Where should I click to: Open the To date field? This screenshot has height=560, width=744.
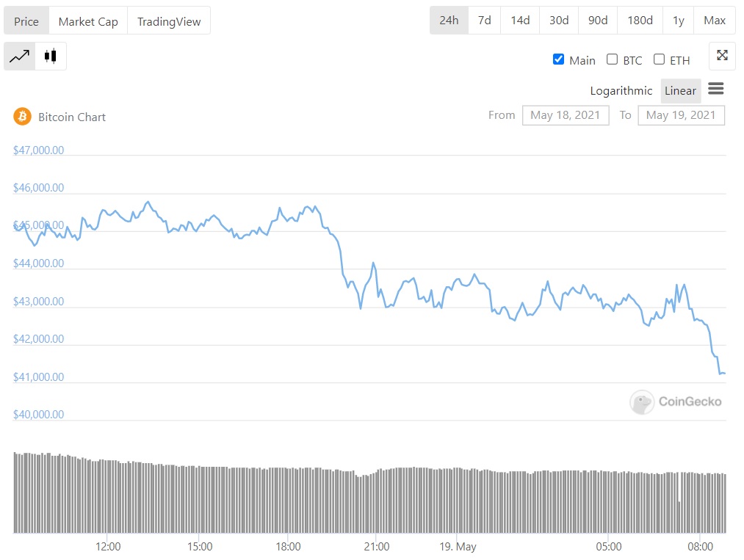[681, 115]
